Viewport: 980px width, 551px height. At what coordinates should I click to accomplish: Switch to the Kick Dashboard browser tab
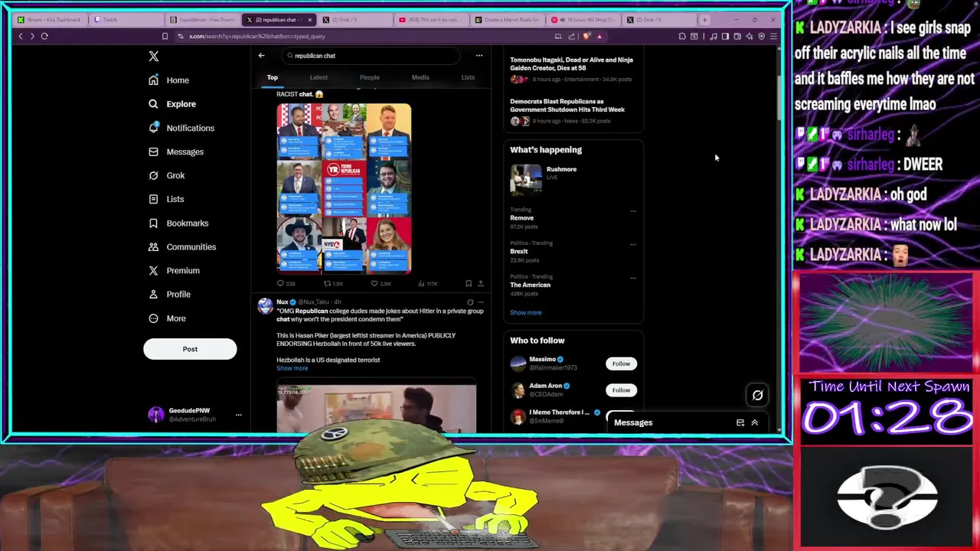(50, 19)
